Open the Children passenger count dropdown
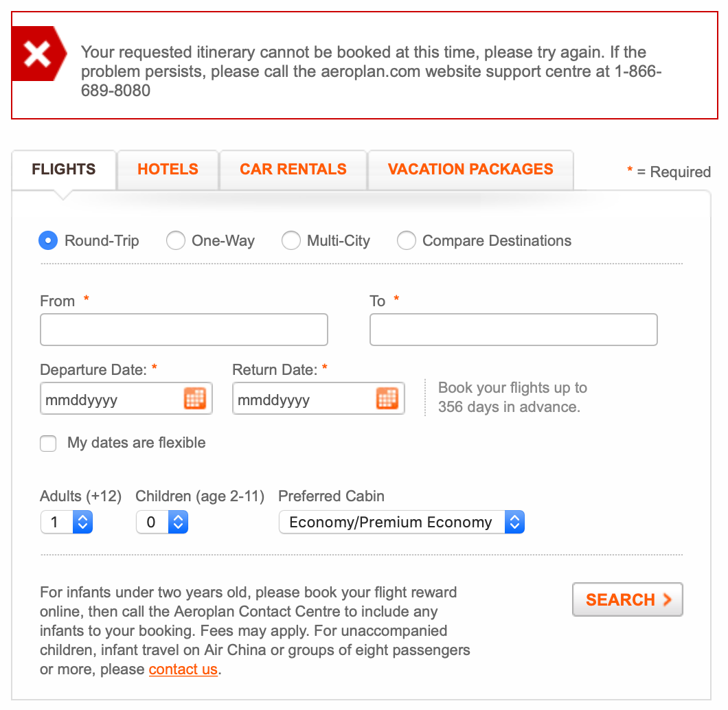 point(161,522)
